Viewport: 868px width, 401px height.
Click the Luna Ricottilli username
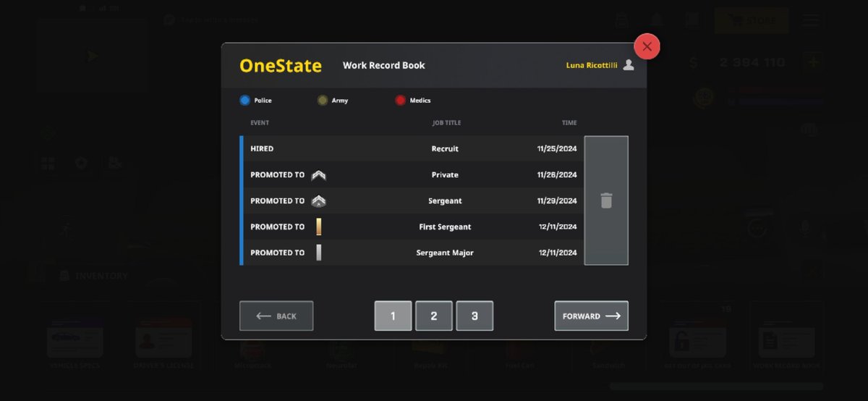592,65
